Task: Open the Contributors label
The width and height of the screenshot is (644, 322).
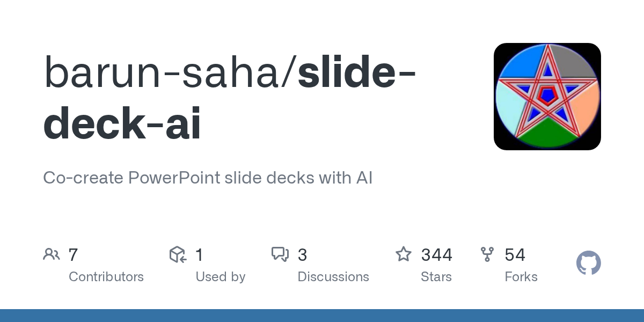Action: pyautogui.click(x=106, y=277)
